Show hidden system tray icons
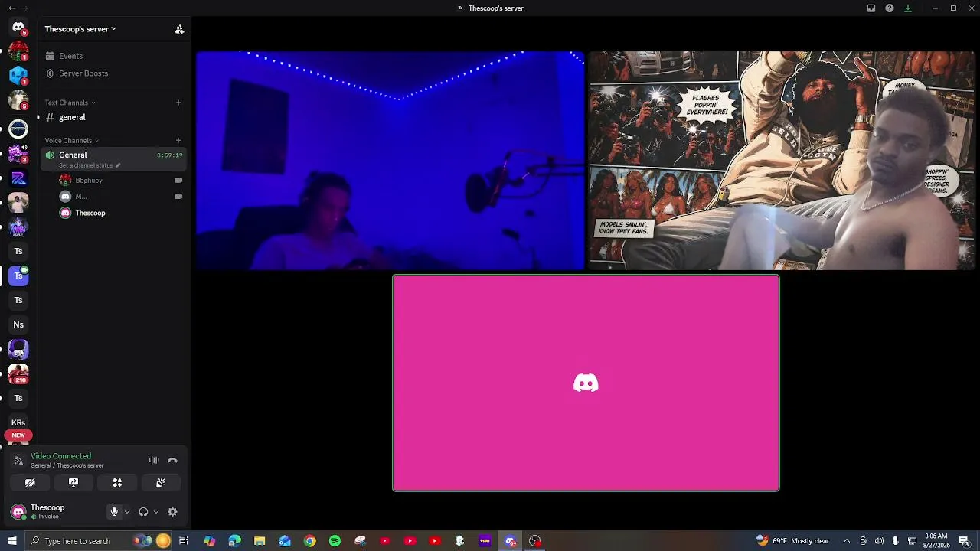980x551 pixels. point(846,541)
